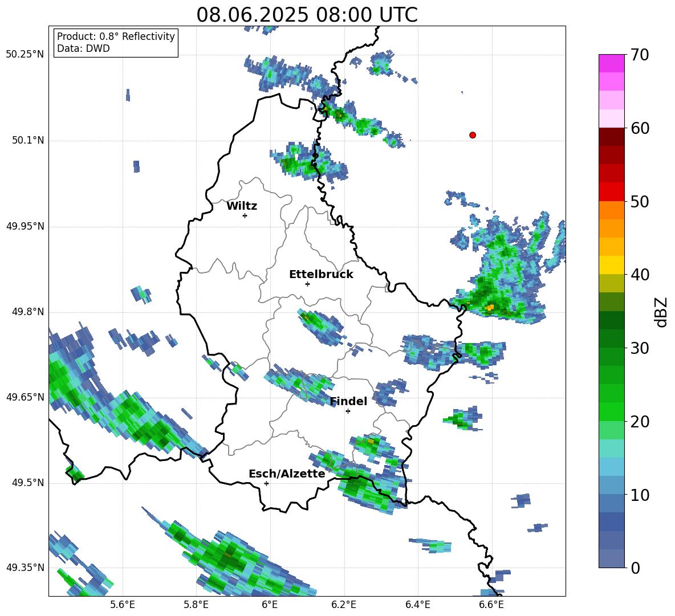Click the 49.35°N latitude label
This screenshot has height=616, width=675.
(25, 568)
